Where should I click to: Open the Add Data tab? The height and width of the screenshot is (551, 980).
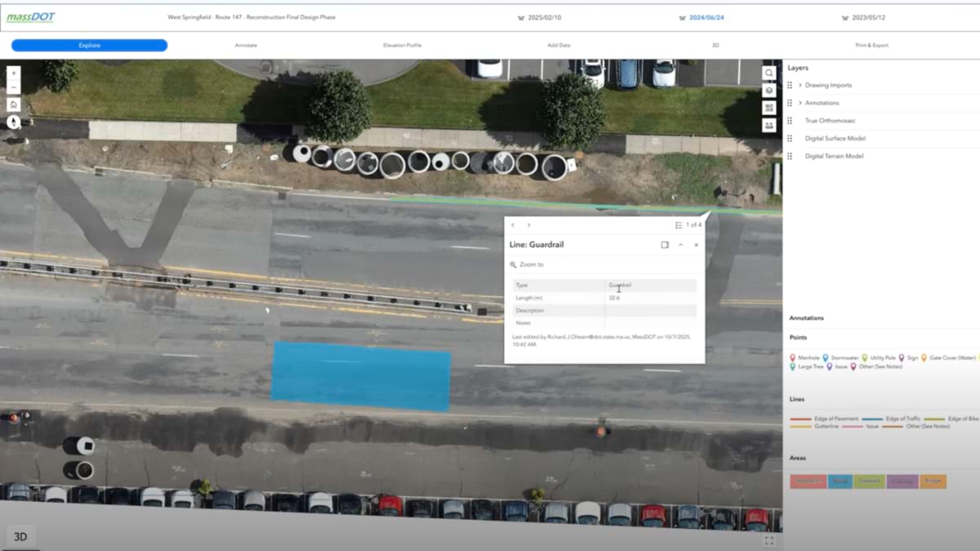click(559, 46)
